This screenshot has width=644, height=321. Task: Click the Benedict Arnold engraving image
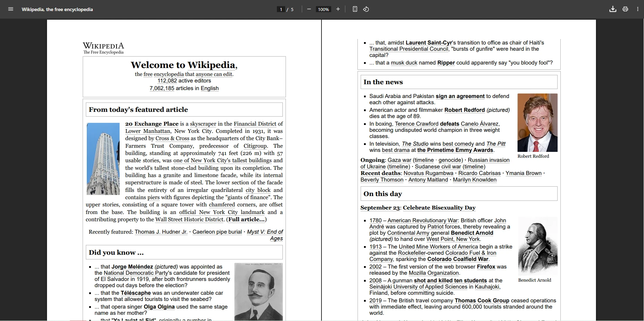coord(538,246)
